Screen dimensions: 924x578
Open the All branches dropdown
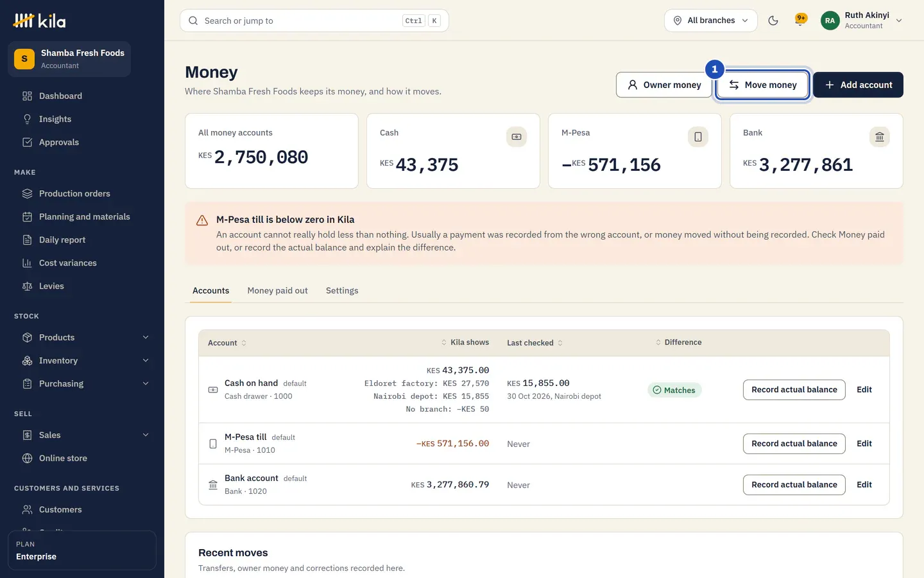710,21
